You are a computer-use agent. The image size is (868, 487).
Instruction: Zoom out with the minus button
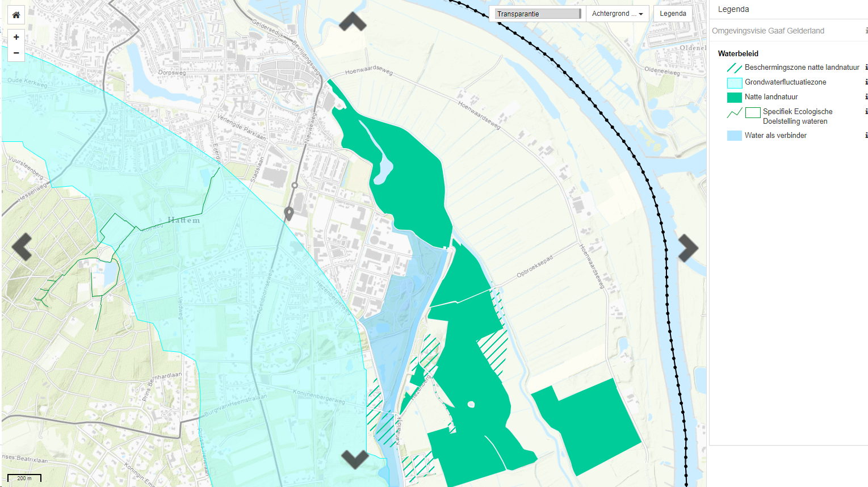(16, 53)
